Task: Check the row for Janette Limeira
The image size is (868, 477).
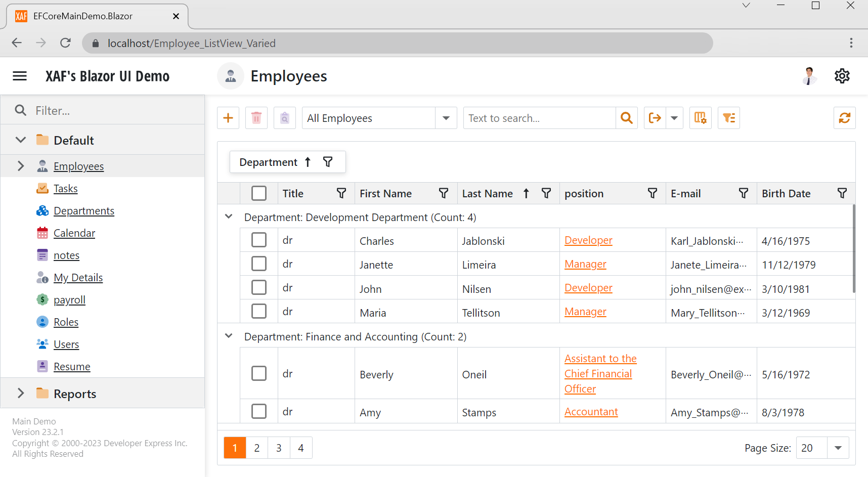Action: 259,264
